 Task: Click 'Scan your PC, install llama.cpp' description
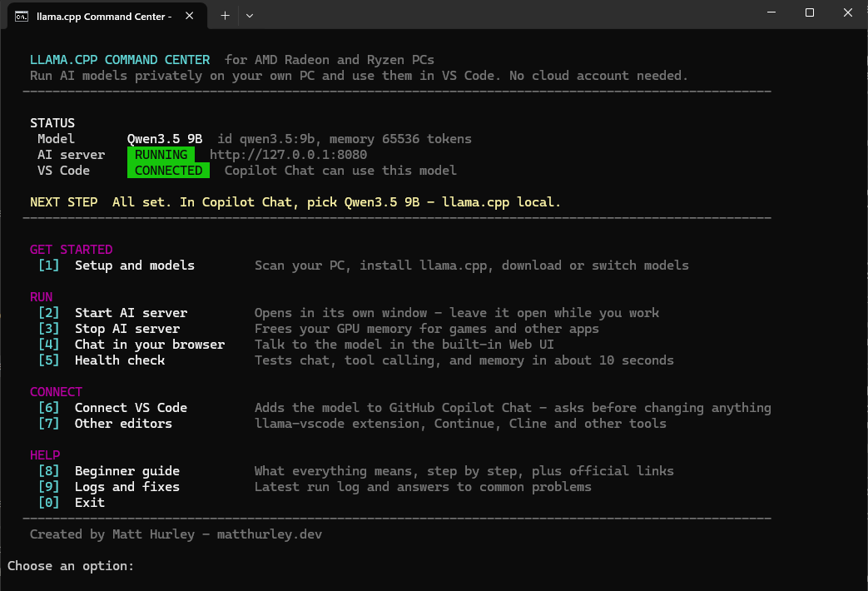point(472,266)
